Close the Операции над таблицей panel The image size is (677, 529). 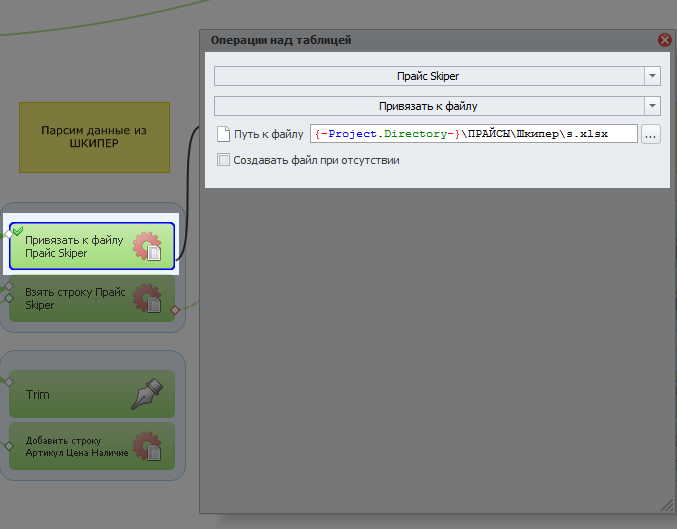[x=664, y=40]
